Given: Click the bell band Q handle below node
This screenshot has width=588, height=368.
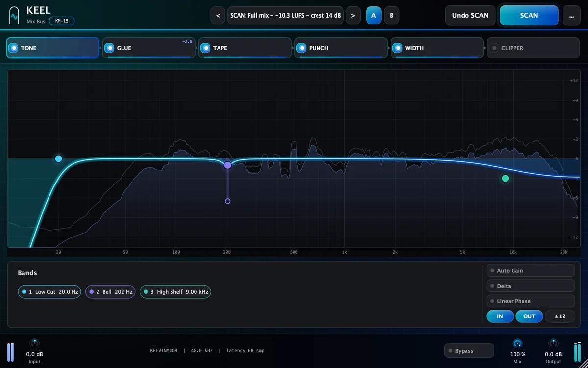Looking at the screenshot, I should [x=227, y=201].
